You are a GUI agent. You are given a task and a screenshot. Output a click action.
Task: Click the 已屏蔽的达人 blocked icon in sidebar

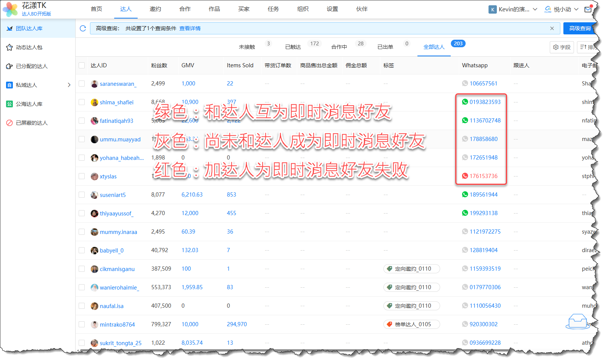tap(9, 123)
